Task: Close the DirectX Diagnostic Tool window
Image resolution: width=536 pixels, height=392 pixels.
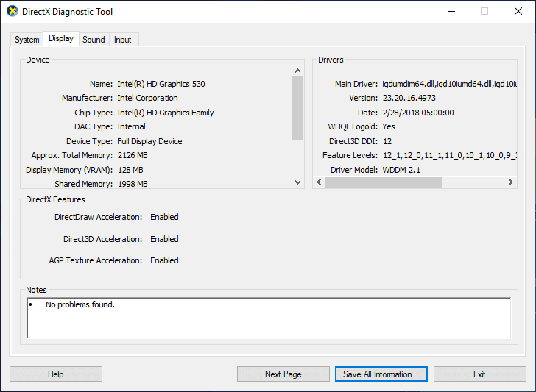Action: pos(518,11)
